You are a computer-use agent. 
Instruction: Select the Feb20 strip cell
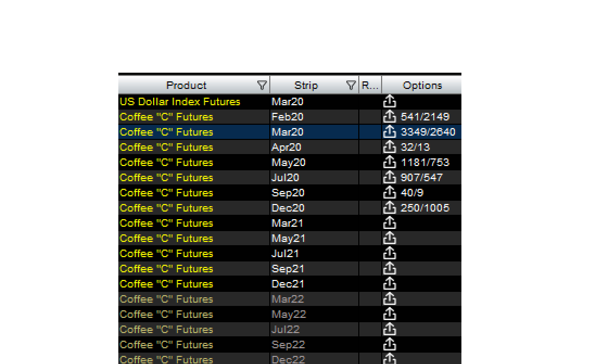pos(314,117)
